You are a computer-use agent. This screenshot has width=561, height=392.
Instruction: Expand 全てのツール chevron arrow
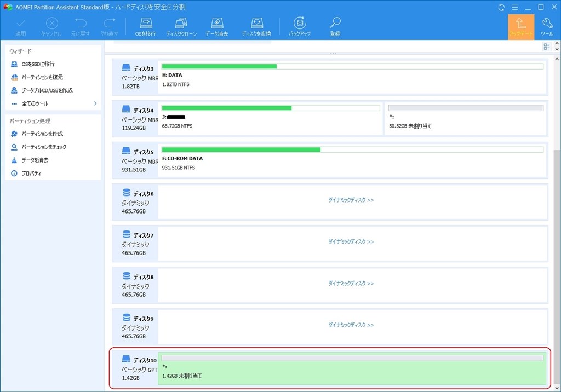[95, 103]
